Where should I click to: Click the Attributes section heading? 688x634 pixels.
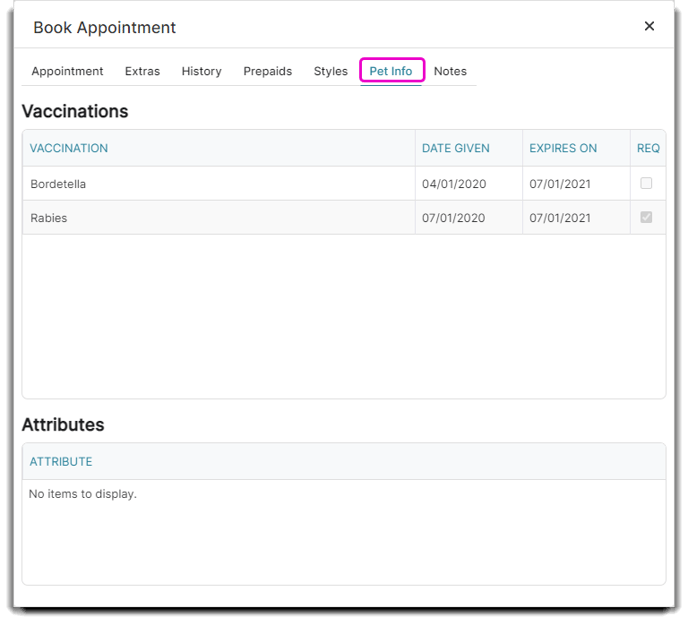click(63, 425)
